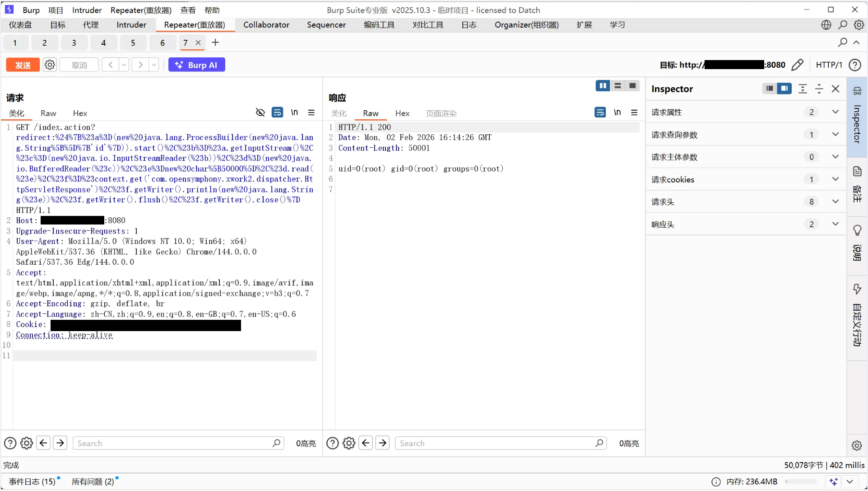Open the 项目 menu
Screen dimensions: 868x491
tap(56, 10)
